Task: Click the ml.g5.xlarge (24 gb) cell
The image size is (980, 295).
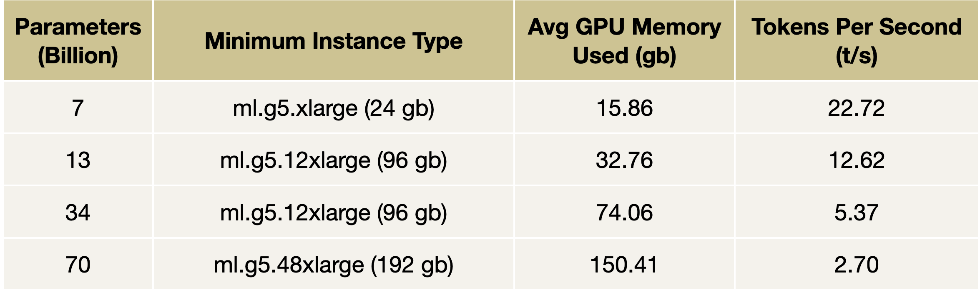Action: coord(334,108)
